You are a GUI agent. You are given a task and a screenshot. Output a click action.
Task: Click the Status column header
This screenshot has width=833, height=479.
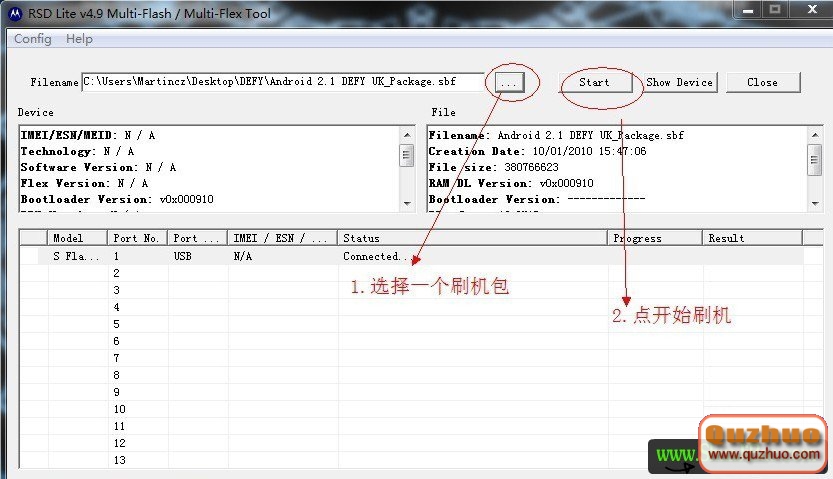pos(473,238)
